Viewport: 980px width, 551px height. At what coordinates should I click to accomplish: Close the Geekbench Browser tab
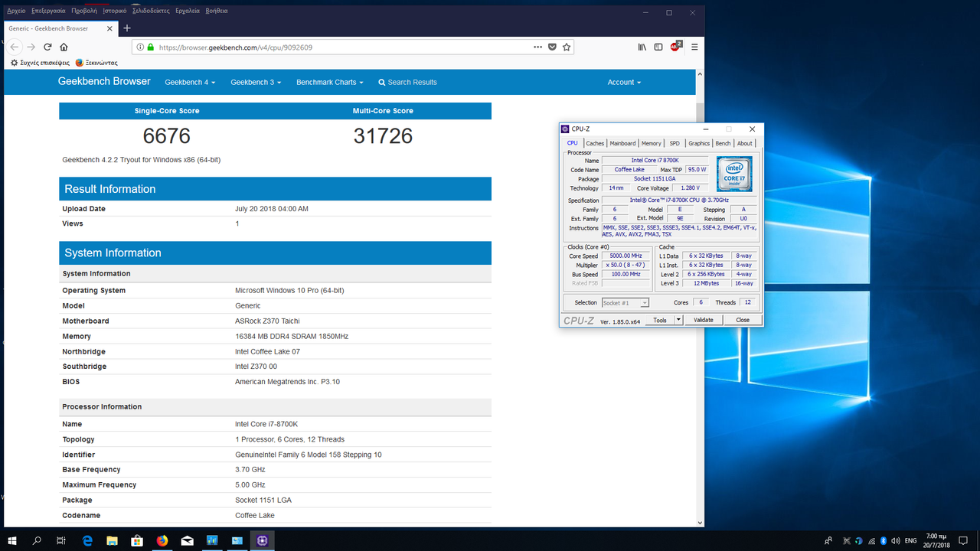click(109, 28)
